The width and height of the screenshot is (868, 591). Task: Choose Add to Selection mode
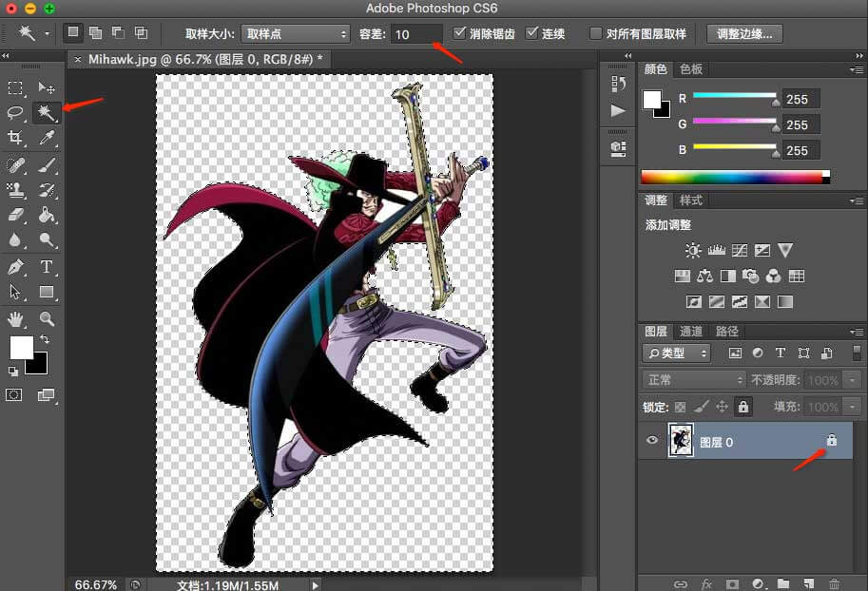96,32
